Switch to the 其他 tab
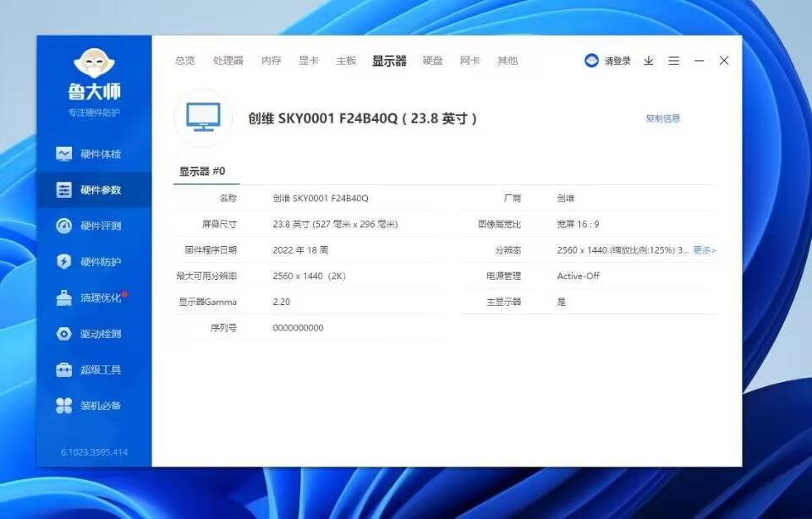 (507, 61)
